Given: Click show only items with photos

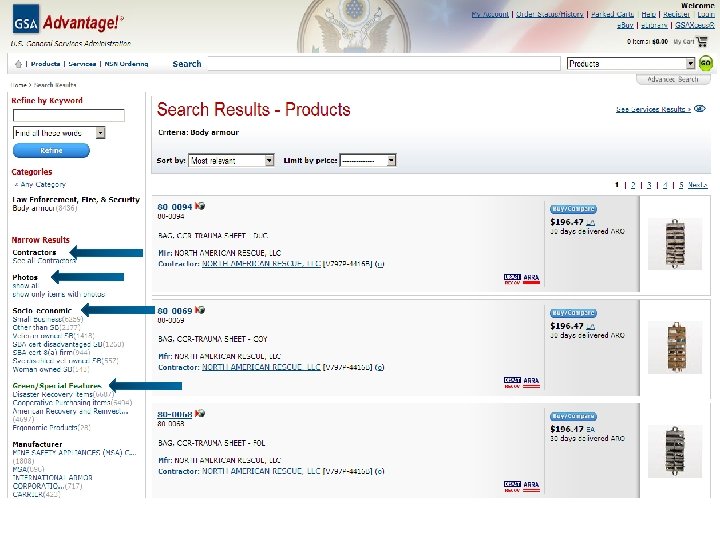Looking at the screenshot, I should (58, 294).
